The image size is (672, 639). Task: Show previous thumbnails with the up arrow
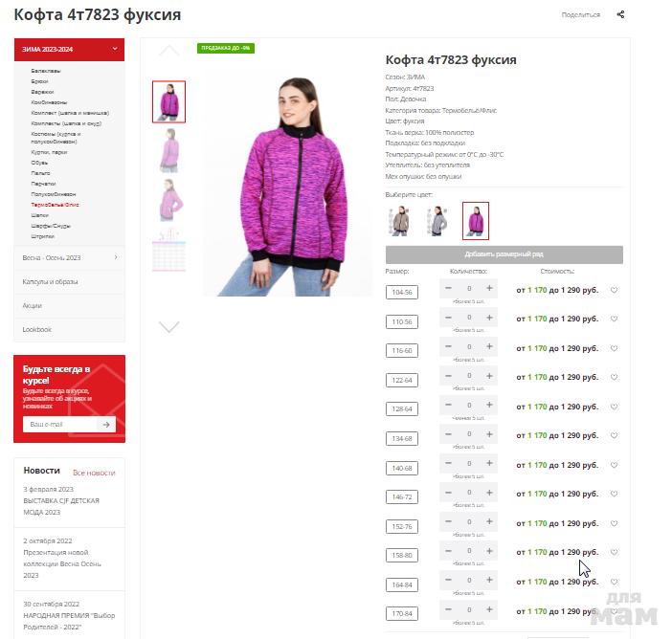click(168, 51)
